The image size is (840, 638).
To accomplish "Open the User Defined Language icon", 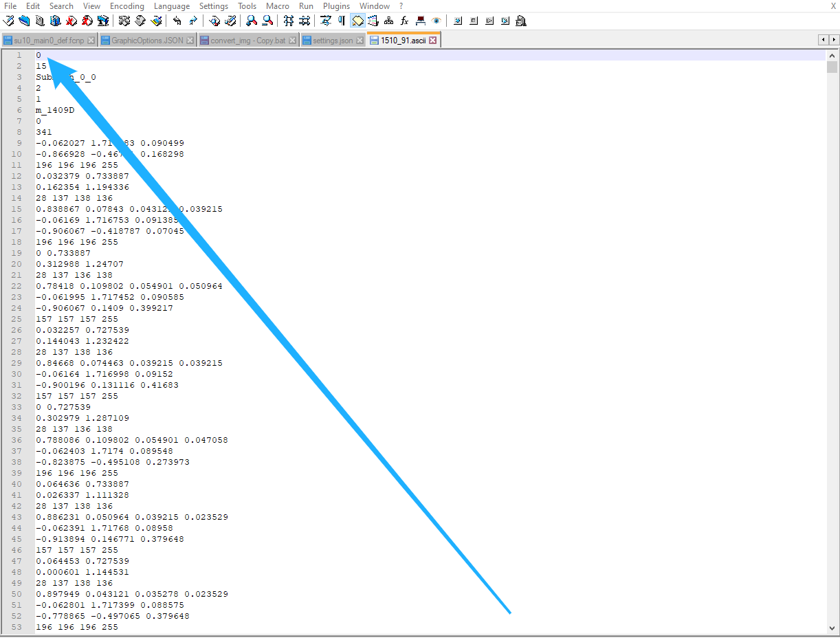I will [373, 21].
